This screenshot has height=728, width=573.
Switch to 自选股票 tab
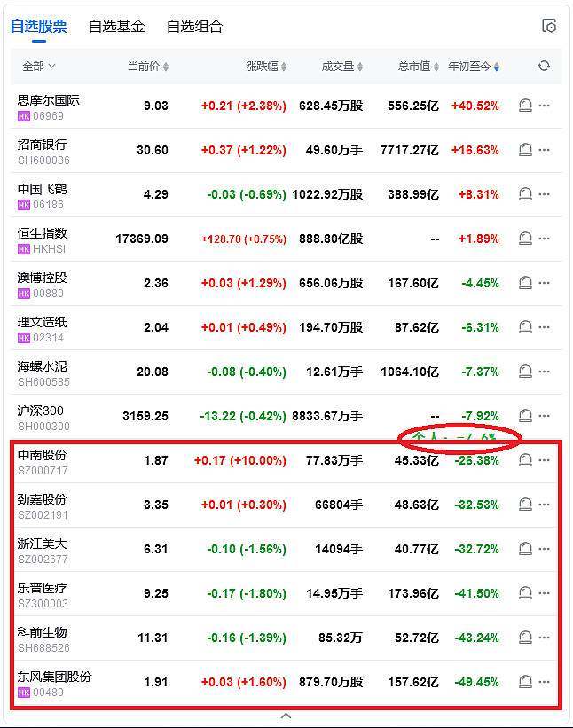[x=39, y=26]
